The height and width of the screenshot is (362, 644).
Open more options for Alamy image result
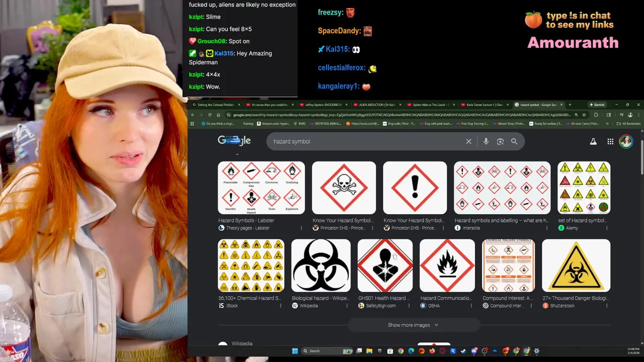(x=607, y=228)
